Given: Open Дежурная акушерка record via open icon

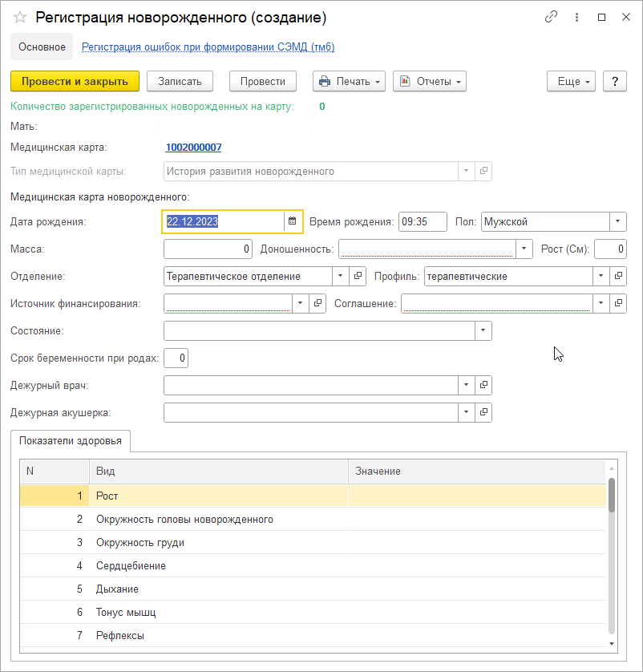Looking at the screenshot, I should click(x=483, y=412).
